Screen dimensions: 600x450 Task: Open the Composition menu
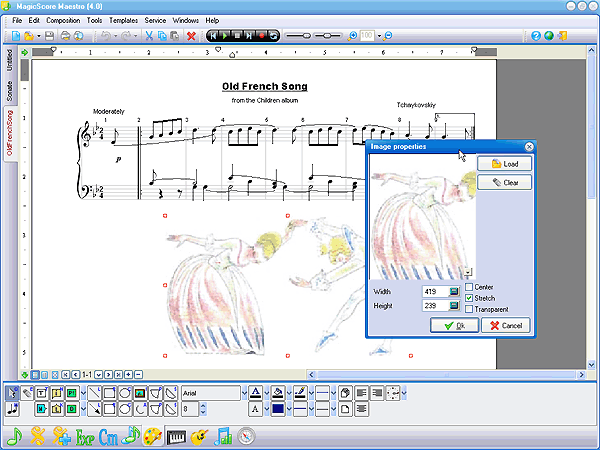(63, 21)
